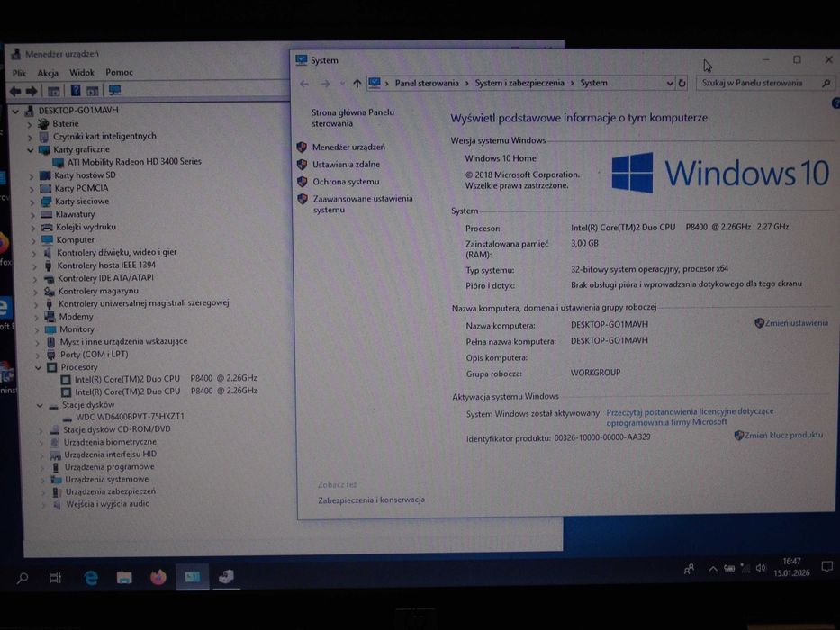Image resolution: width=840 pixels, height=630 pixels.
Task: Select Karty hostów SD row
Action: point(85,175)
